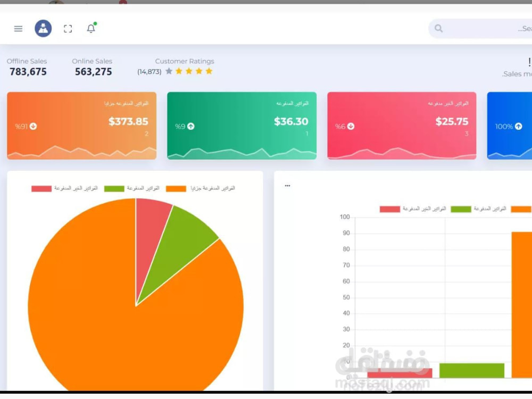532x399 pixels.
Task: Click the Customer Ratings label
Action: pyautogui.click(x=185, y=61)
